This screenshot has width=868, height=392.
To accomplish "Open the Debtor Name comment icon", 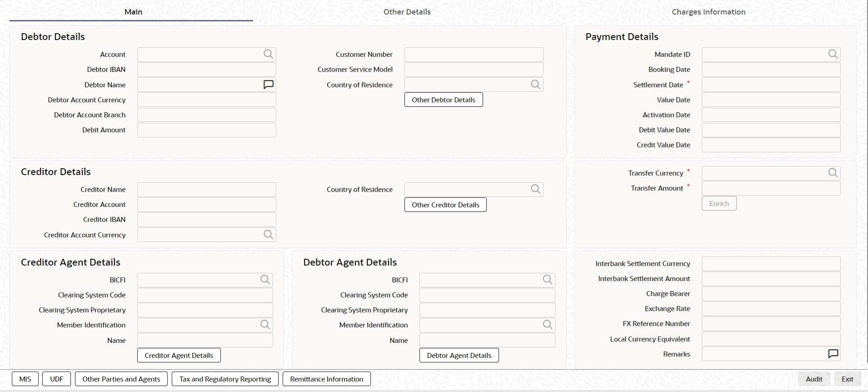I will tap(269, 85).
